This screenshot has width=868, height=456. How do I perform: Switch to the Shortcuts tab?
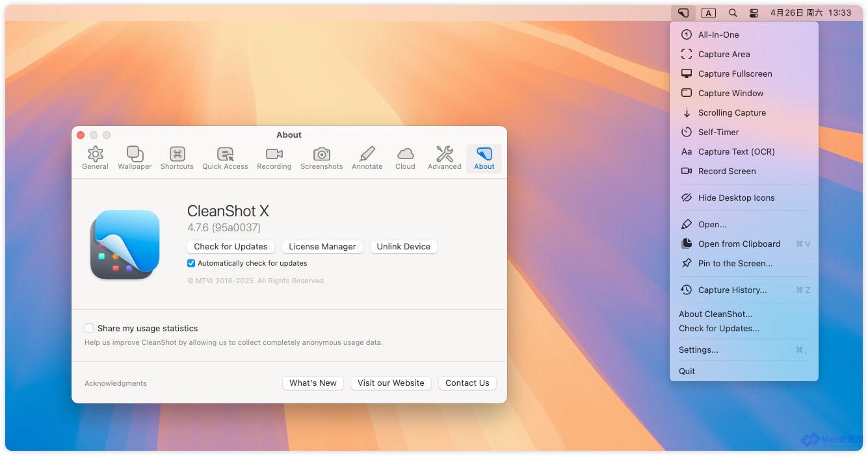point(177,158)
